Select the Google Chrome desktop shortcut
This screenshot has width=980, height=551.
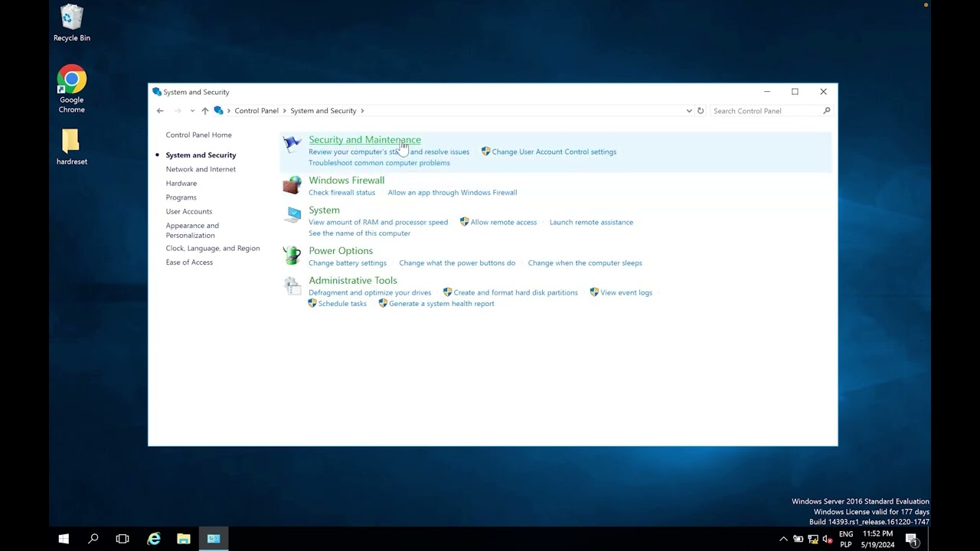click(72, 90)
